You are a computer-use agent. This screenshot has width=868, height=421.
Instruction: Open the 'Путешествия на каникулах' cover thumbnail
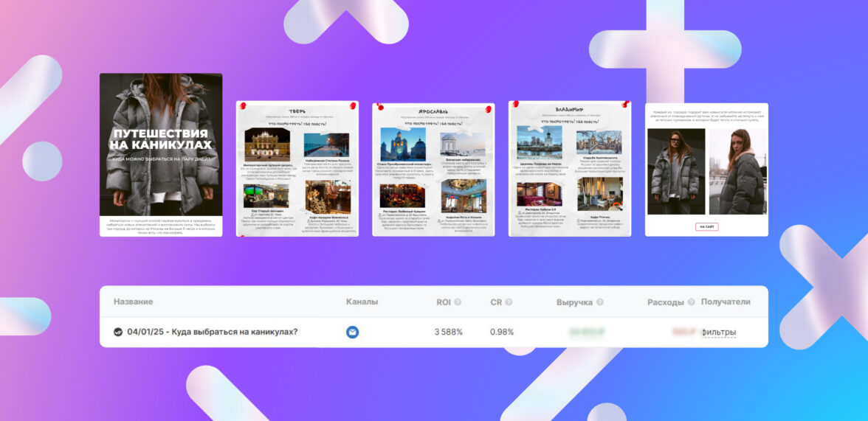tap(161, 155)
